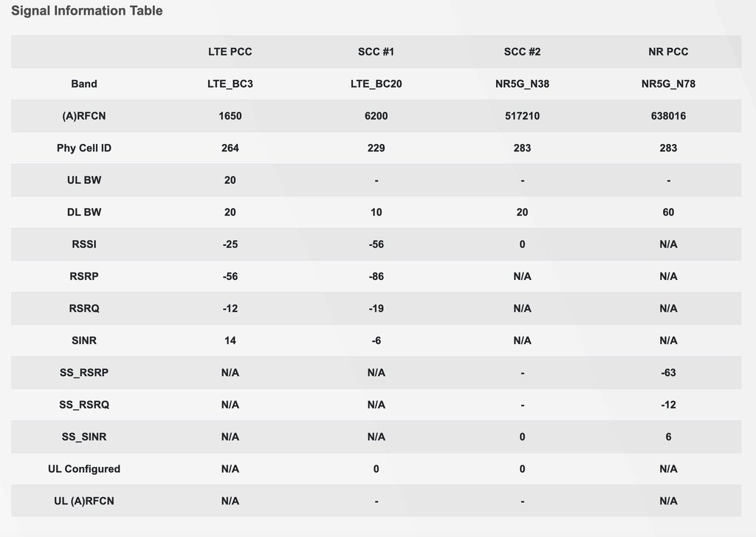Select the NR5G_N38 band cell

click(522, 83)
